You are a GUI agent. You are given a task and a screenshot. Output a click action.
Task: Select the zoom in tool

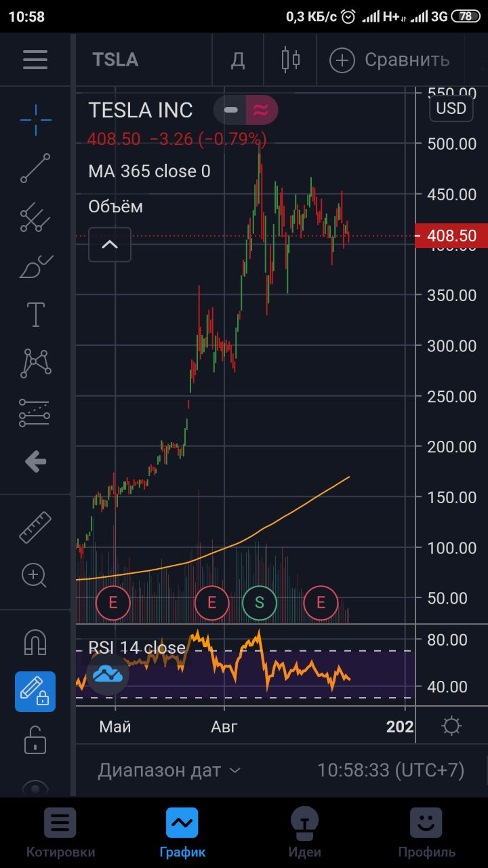point(35,576)
